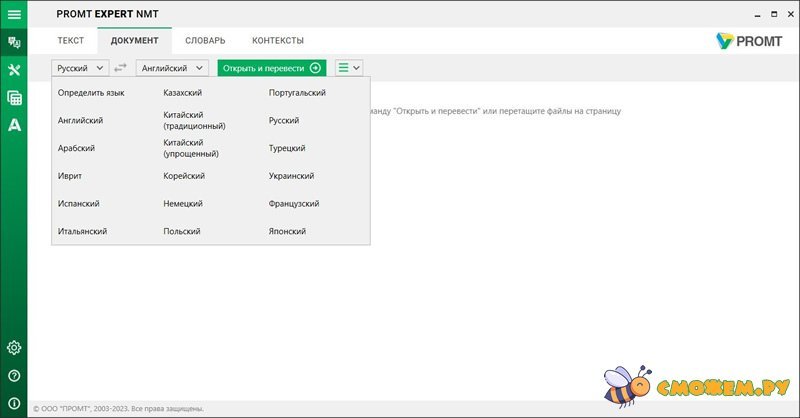Click the info icon at sidebar bottom
The height and width of the screenshot is (418, 800).
click(14, 403)
